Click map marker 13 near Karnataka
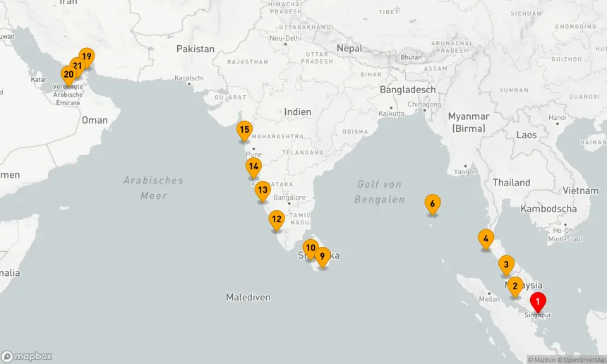The height and width of the screenshot is (364, 607). pos(263,191)
